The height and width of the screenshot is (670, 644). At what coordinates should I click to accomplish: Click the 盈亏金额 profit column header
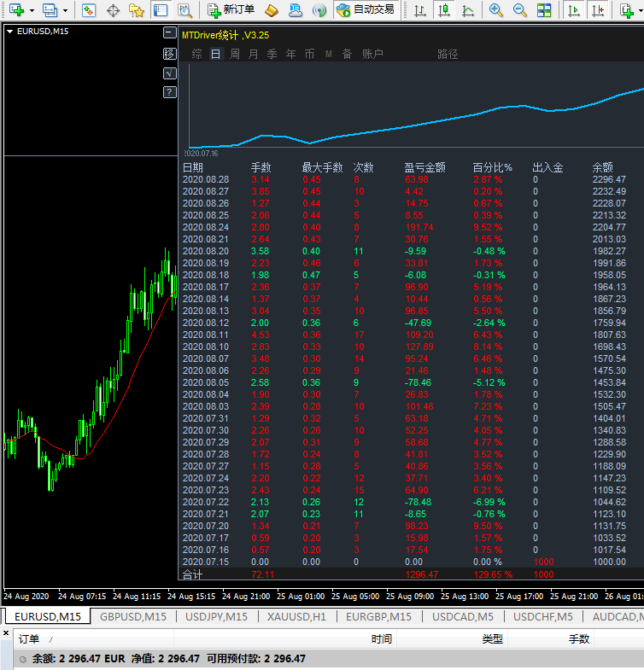[x=424, y=167]
